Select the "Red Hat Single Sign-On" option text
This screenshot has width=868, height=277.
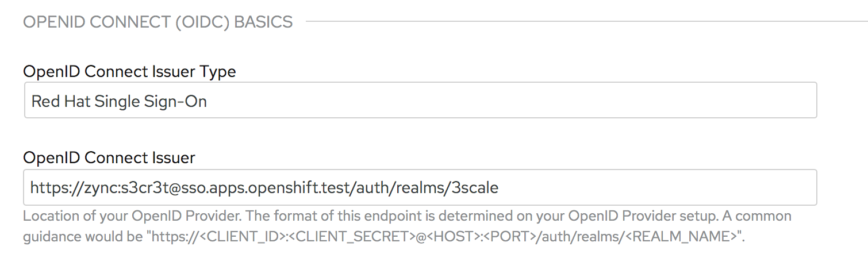click(x=119, y=102)
